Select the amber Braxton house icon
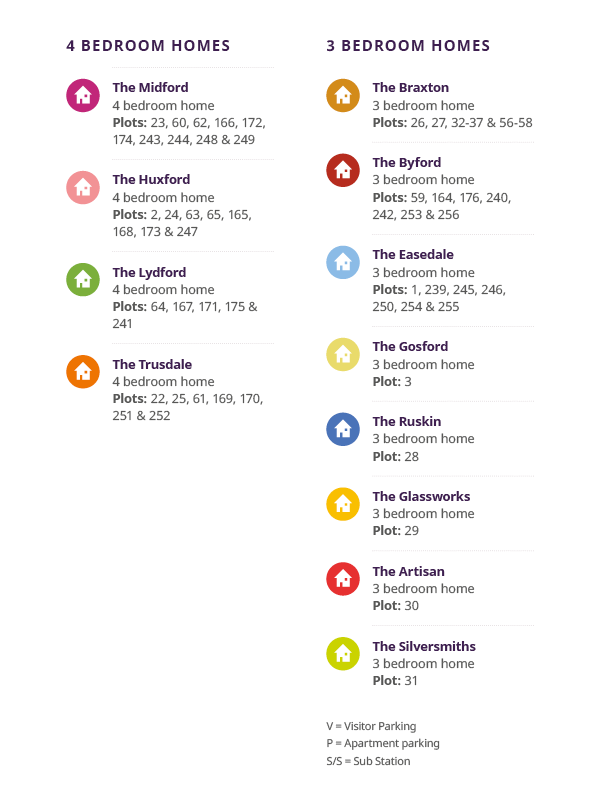Image resolution: width=600 pixels, height=800 pixels. (343, 95)
